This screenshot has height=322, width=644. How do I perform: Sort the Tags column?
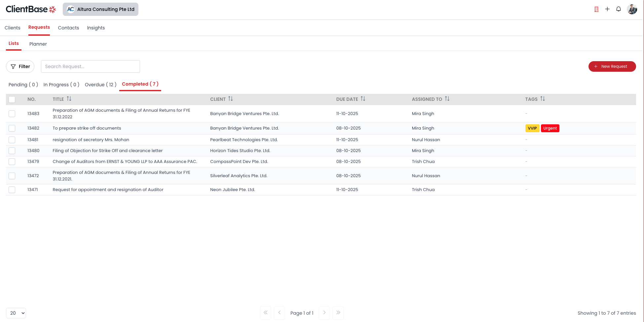[543, 99]
